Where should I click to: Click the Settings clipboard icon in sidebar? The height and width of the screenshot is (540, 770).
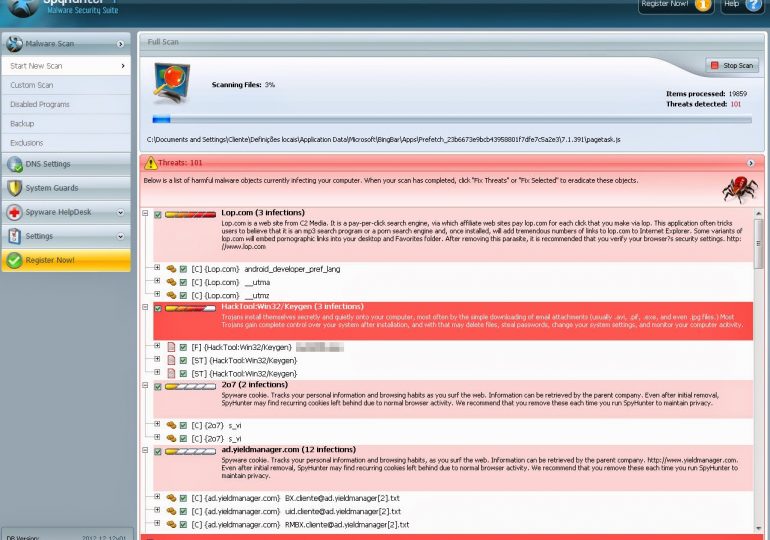click(15, 236)
